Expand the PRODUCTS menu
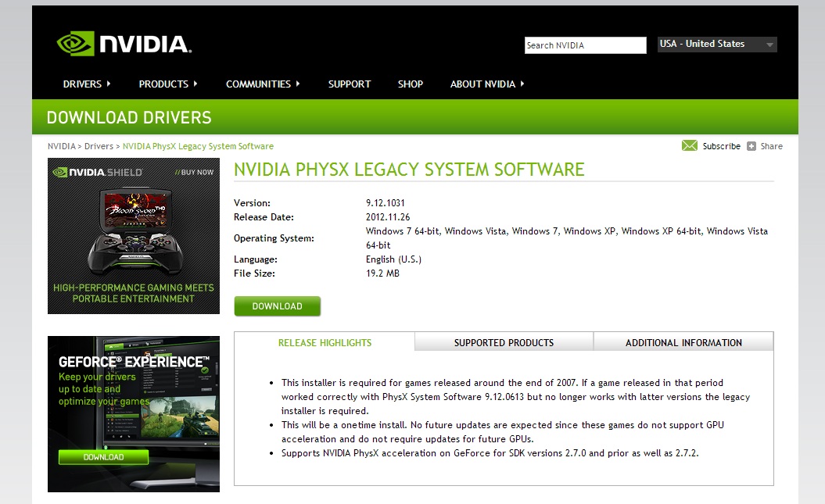This screenshot has width=825, height=504. (x=168, y=84)
